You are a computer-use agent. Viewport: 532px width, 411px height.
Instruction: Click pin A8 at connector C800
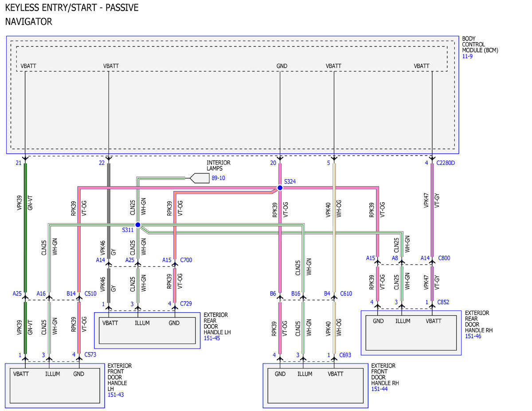(x=395, y=258)
